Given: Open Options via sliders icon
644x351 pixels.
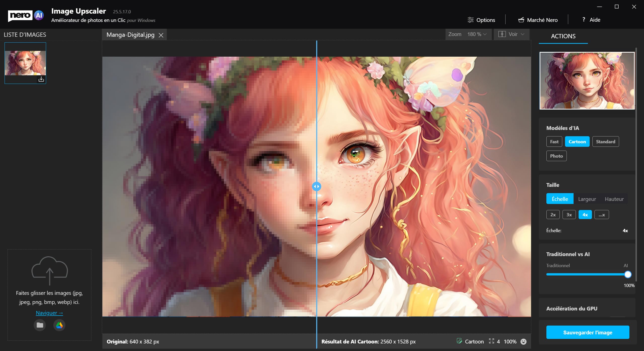Looking at the screenshot, I should click(x=470, y=20).
